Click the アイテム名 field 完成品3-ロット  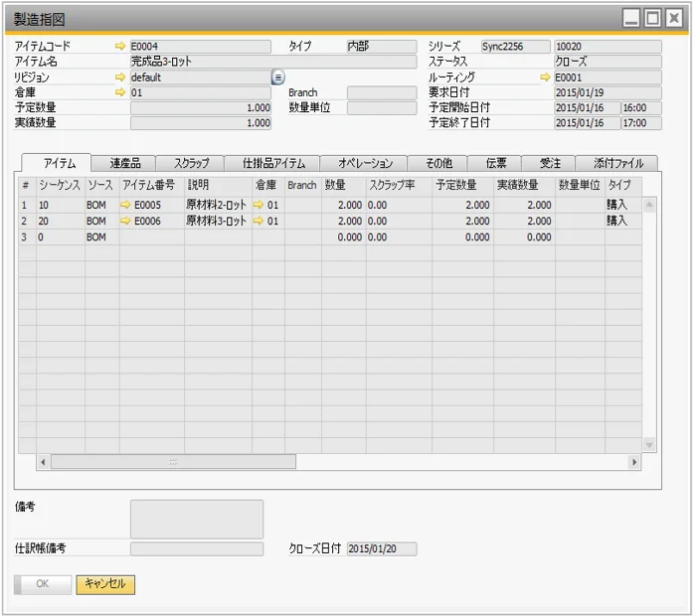pyautogui.click(x=273, y=62)
